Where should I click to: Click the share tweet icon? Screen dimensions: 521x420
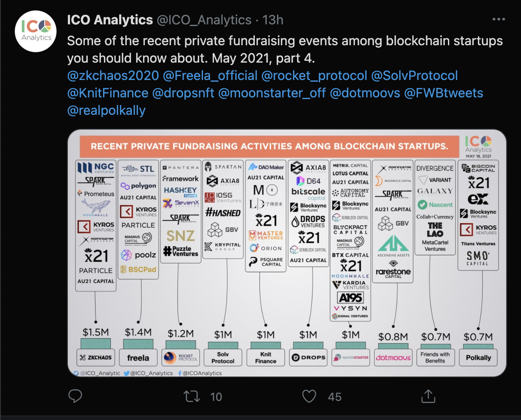428,396
